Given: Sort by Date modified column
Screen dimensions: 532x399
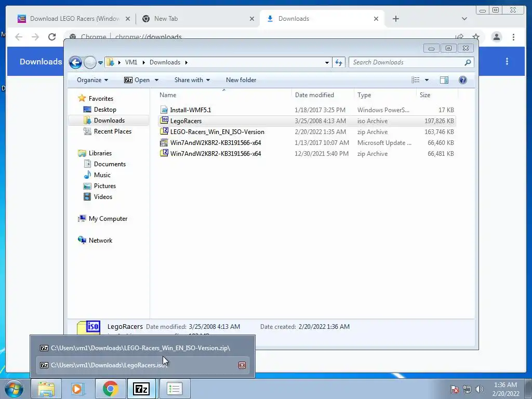Looking at the screenshot, I should 322,95.
